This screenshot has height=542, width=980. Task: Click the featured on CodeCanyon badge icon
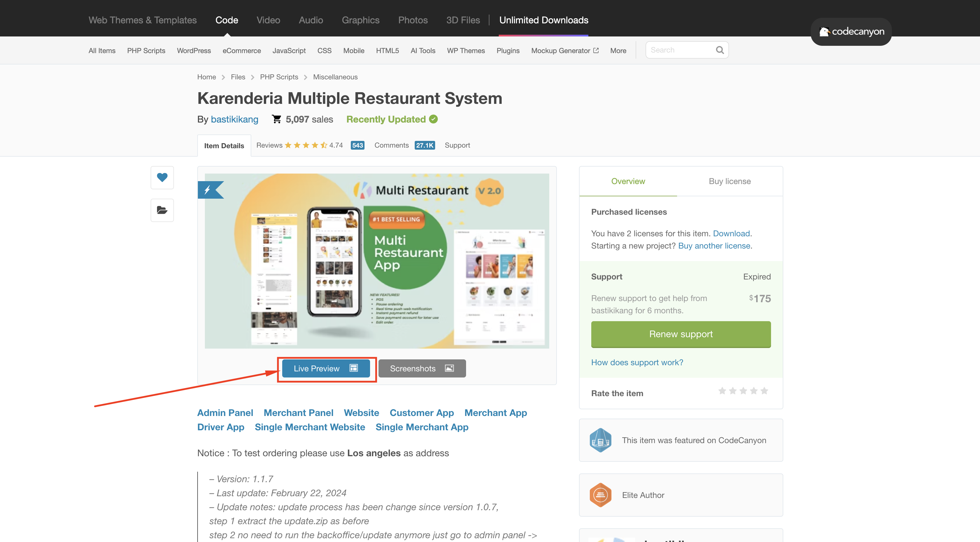(x=600, y=440)
